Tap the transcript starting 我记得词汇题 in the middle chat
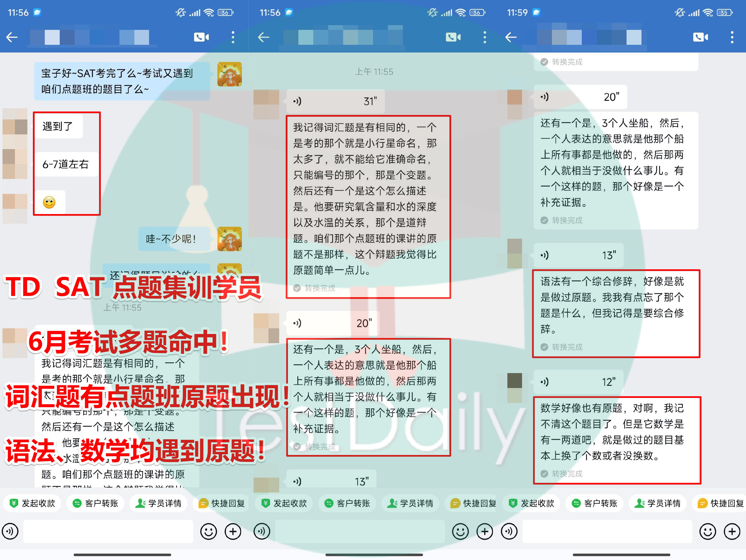This screenshot has height=560, width=746. 368,207
